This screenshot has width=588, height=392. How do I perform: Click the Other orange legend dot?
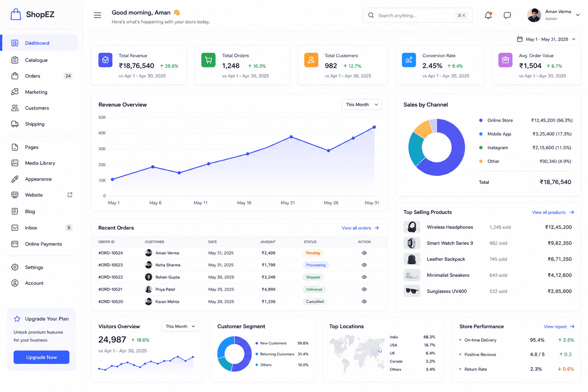pos(481,161)
